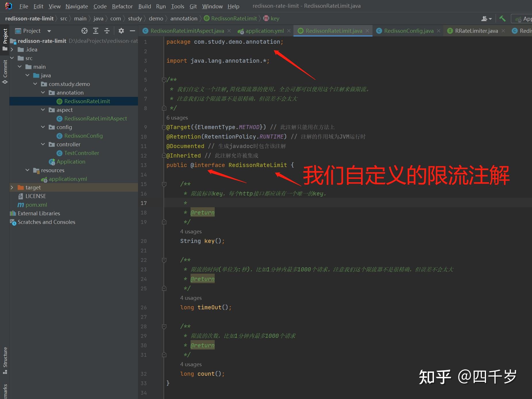Open the Project view mode dropdown

pos(49,31)
